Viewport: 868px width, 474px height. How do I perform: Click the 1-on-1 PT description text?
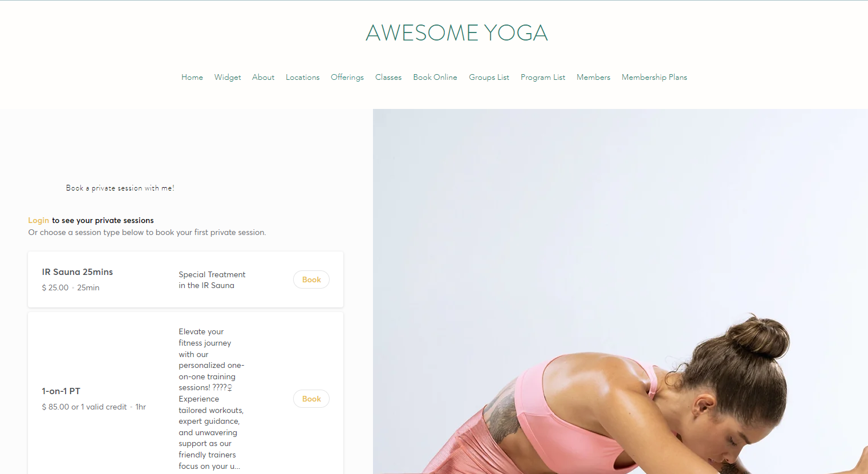tap(212, 399)
